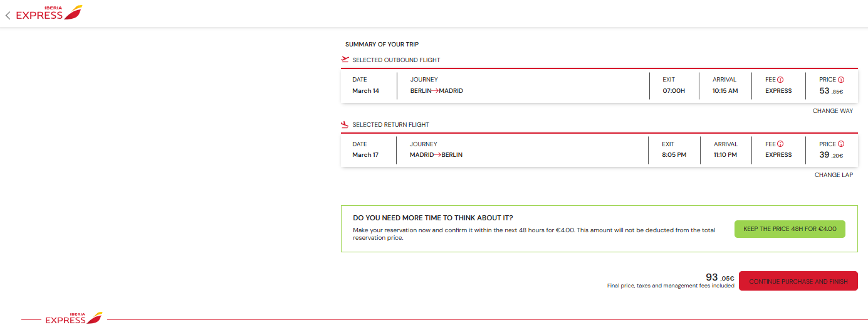Click the CHANGE WAY link

pos(833,111)
